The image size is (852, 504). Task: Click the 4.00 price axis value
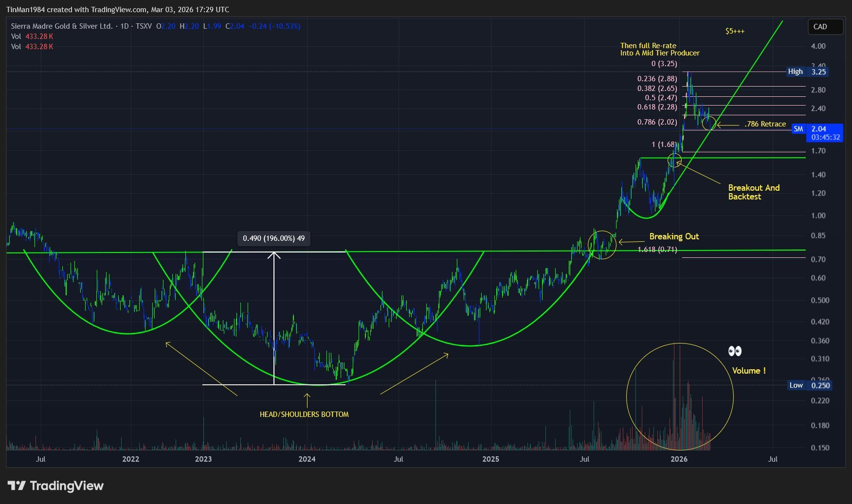(818, 46)
